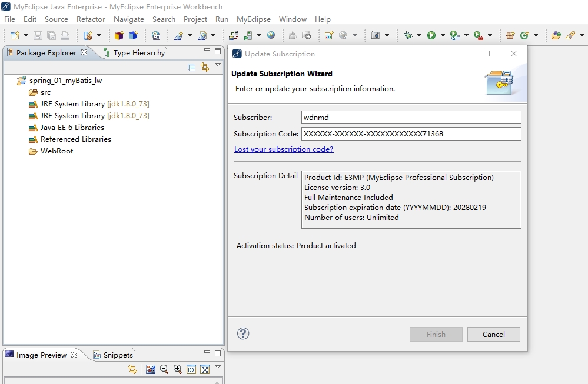This screenshot has width=588, height=384.
Task: Click the globe icon labeled 2.0
Action: [x=156, y=36]
